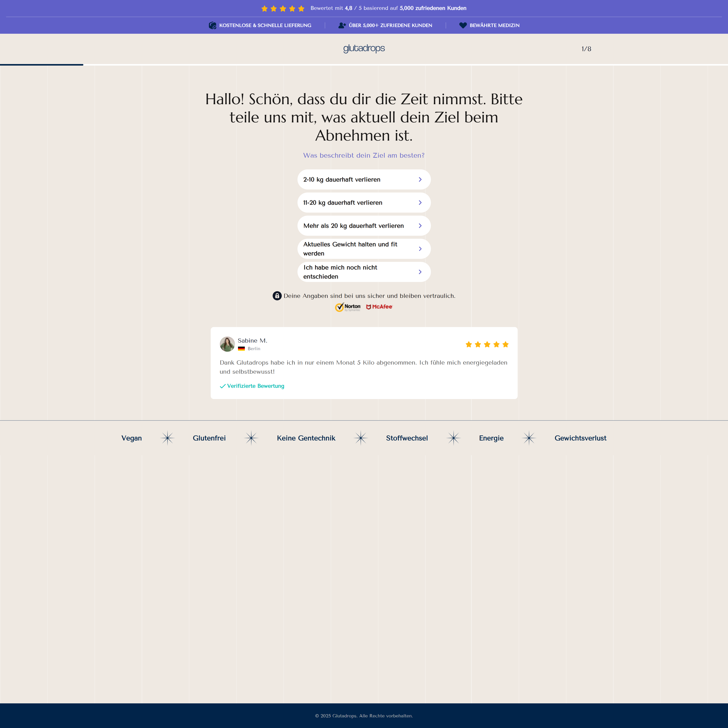728x728 pixels.
Task: Click the German flag icon next to Berlin
Action: coord(242,348)
